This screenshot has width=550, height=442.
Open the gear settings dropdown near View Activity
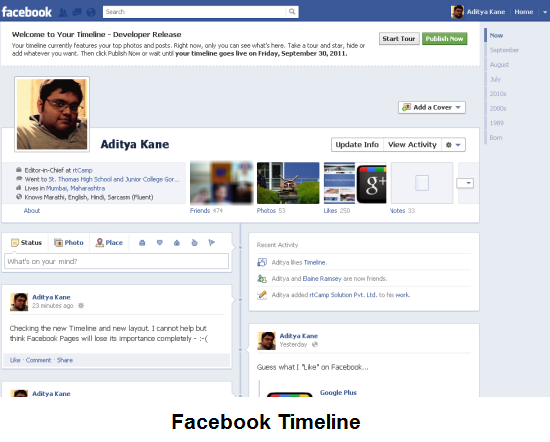453,145
